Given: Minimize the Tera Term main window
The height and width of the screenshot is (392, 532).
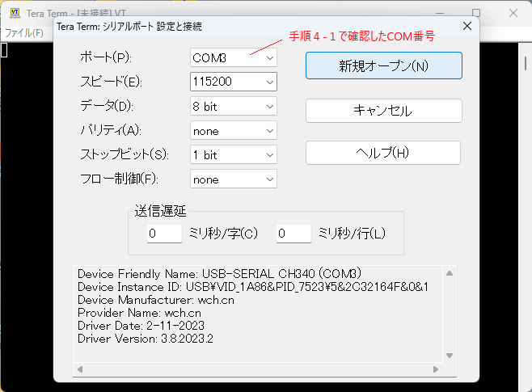Looking at the screenshot, I should [440, 13].
